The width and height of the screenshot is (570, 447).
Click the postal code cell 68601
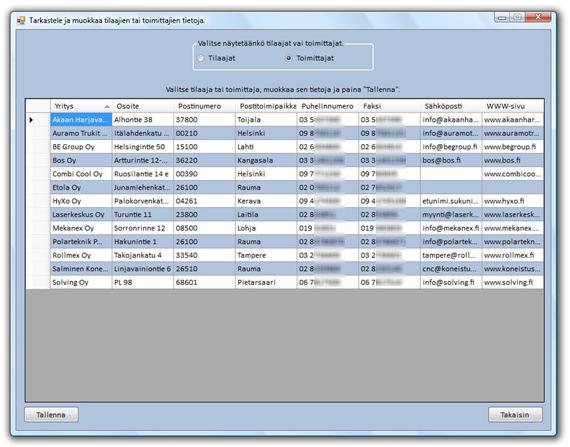(205, 282)
